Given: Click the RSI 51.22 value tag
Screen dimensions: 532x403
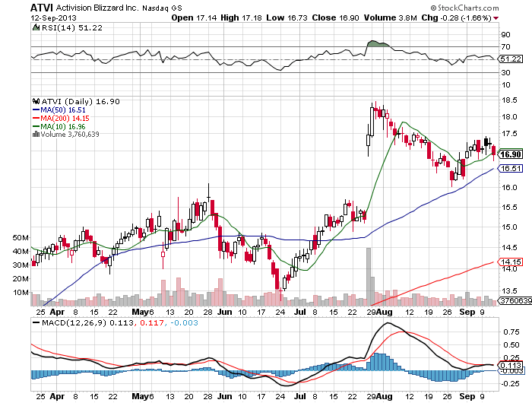Looking at the screenshot, I should 511,59.
